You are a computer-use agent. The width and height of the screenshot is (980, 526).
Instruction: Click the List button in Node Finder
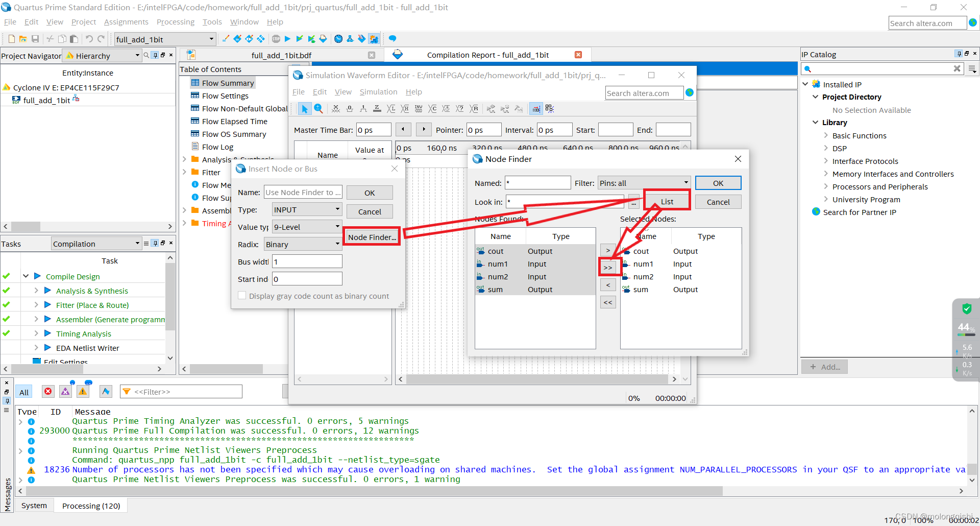[667, 201]
